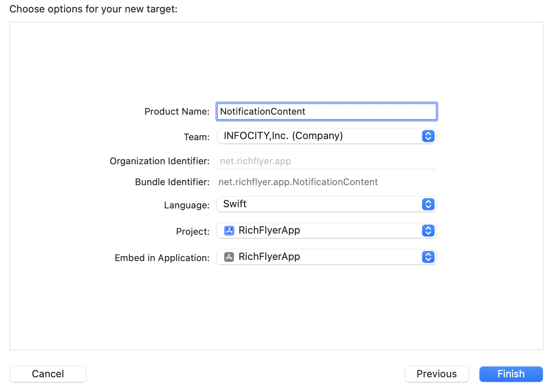Screen dimensions: 553x392
Task: Click the Organization Identifier field
Action: click(x=326, y=161)
